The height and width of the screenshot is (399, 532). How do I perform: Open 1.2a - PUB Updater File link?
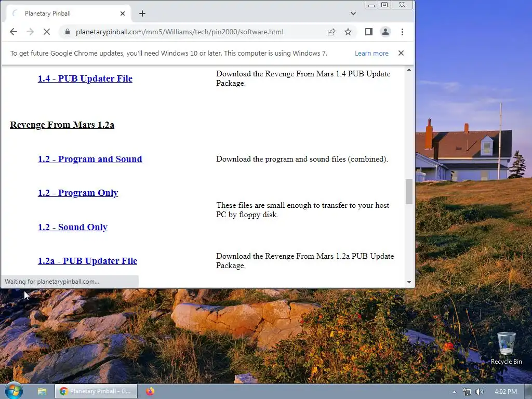click(x=87, y=261)
